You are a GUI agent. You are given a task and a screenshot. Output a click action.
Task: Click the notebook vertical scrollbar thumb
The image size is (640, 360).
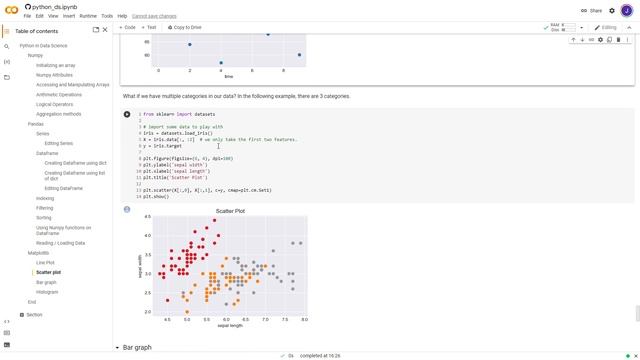coord(638,313)
